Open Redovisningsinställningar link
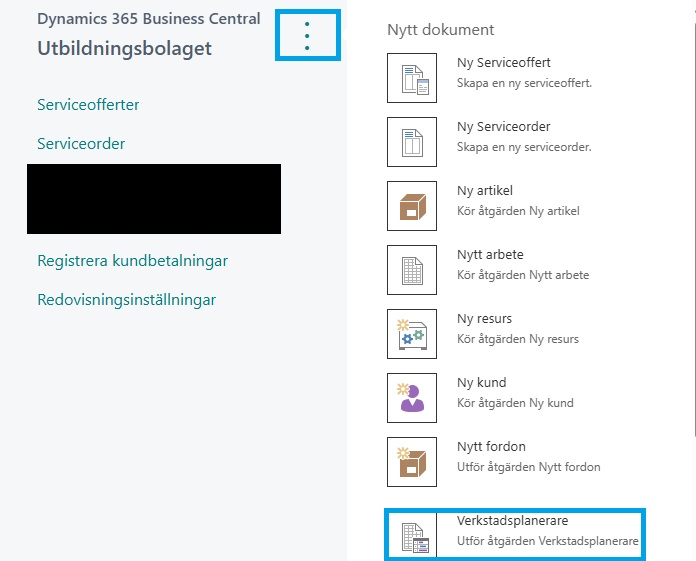Screen dimensions: 696x561 127,300
